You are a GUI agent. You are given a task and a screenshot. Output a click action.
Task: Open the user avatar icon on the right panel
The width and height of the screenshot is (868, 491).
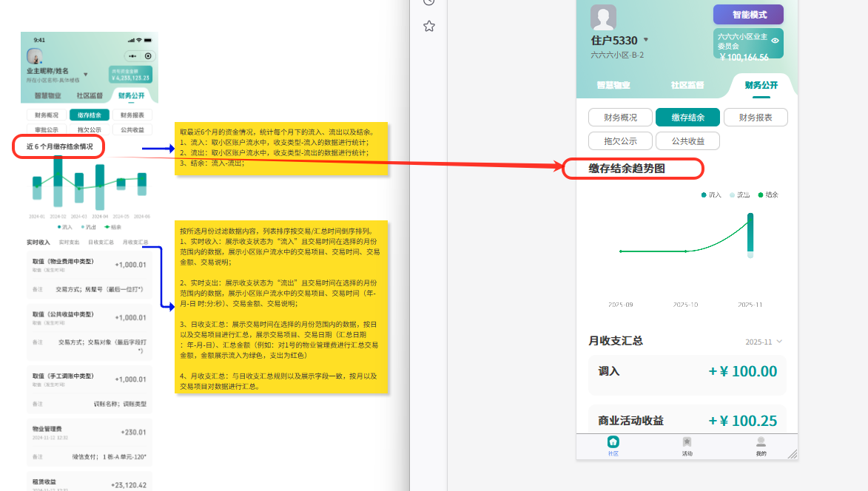tap(603, 16)
